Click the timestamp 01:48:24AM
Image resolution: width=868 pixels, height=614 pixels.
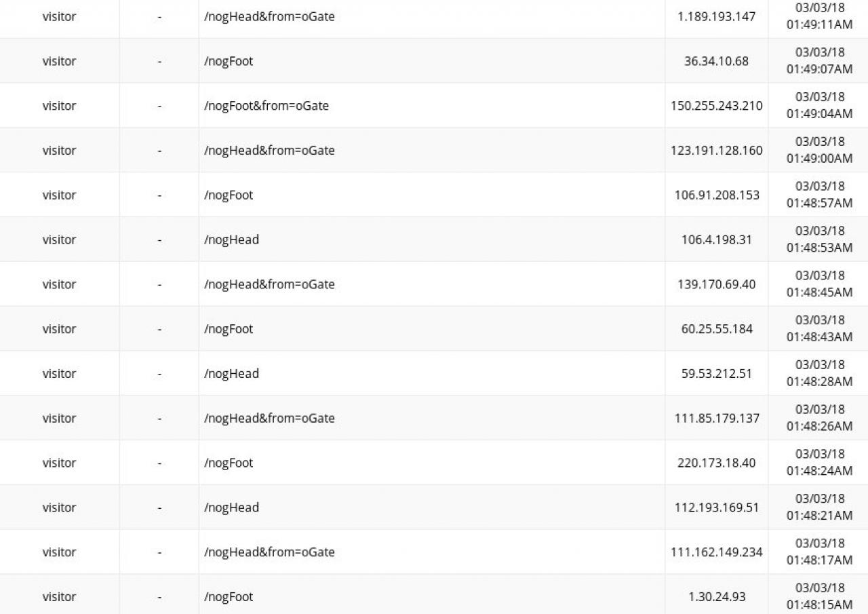click(819, 463)
